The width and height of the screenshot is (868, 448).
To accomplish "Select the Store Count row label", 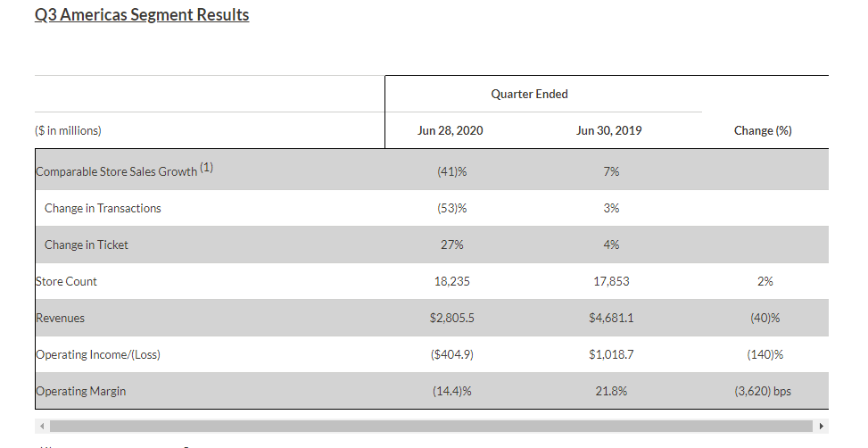I will [x=67, y=281].
